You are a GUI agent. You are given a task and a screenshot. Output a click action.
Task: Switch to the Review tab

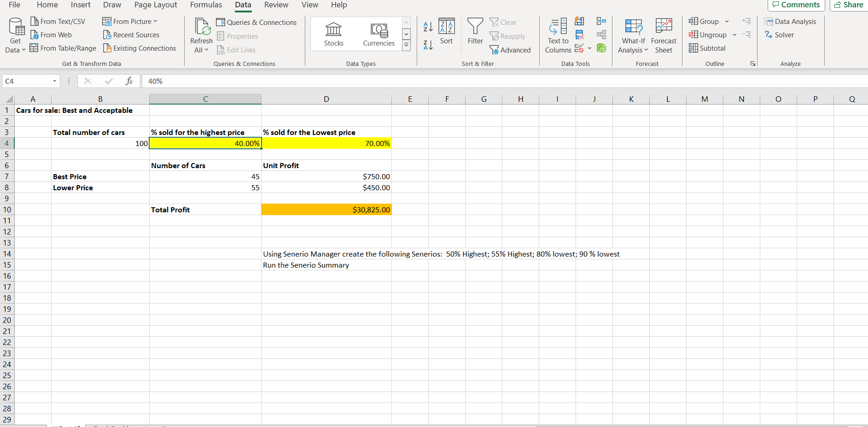276,5
